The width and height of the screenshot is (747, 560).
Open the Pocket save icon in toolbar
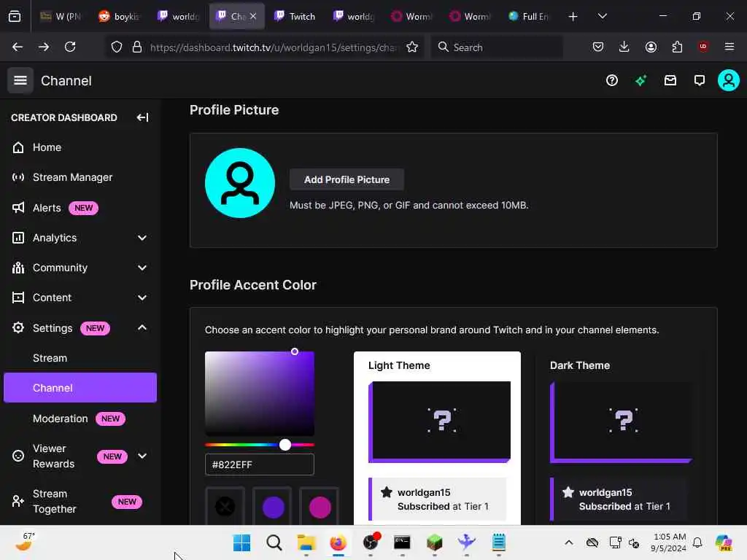tap(598, 47)
